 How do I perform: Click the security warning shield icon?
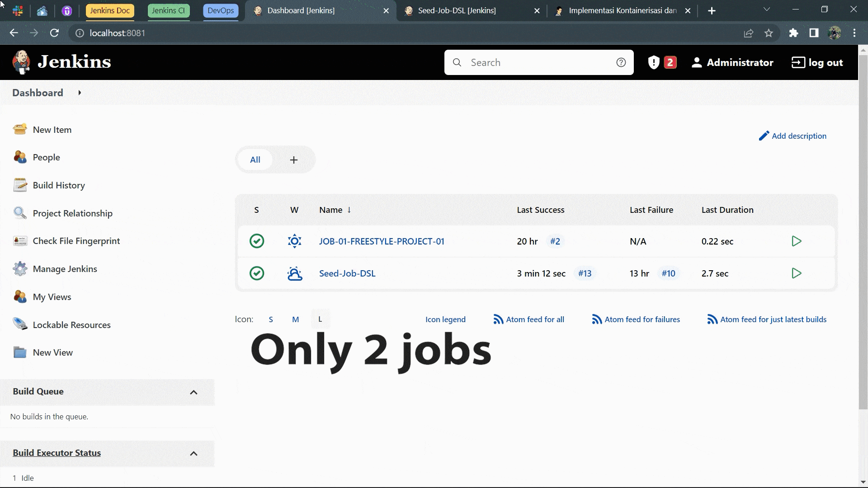coord(654,62)
